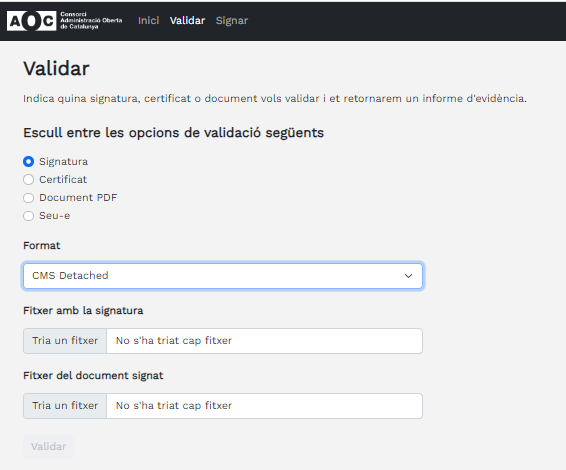This screenshot has width=566, height=470.
Task: Choose the Certificat radio option
Action: (x=29, y=179)
